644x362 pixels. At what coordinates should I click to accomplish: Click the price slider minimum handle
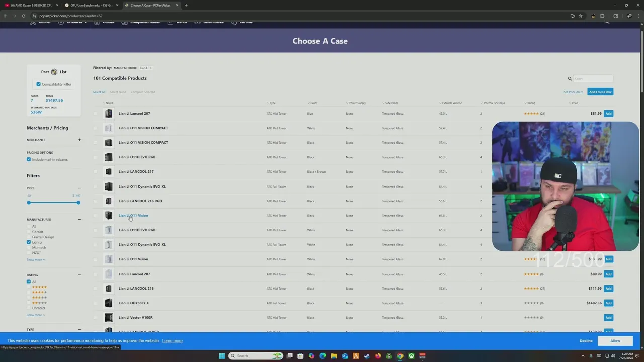[x=29, y=203]
